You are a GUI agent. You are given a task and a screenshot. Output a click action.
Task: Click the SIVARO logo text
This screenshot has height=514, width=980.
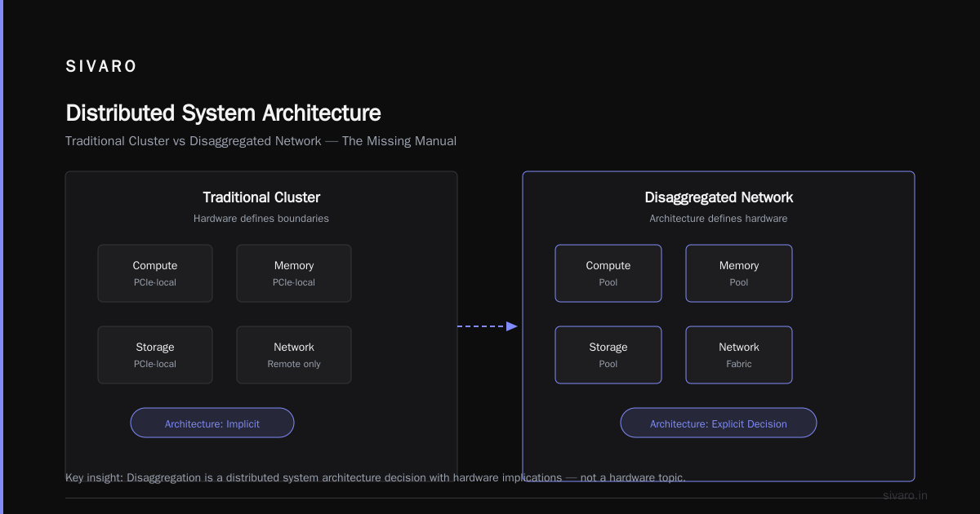(101, 67)
